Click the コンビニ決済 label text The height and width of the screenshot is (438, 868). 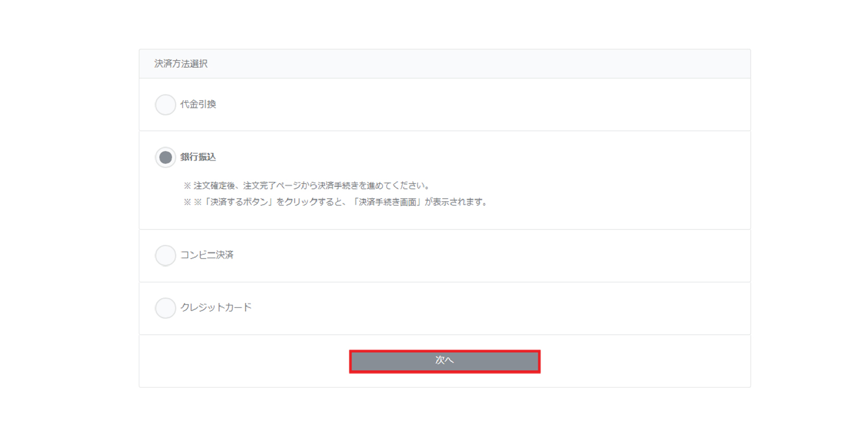(207, 255)
